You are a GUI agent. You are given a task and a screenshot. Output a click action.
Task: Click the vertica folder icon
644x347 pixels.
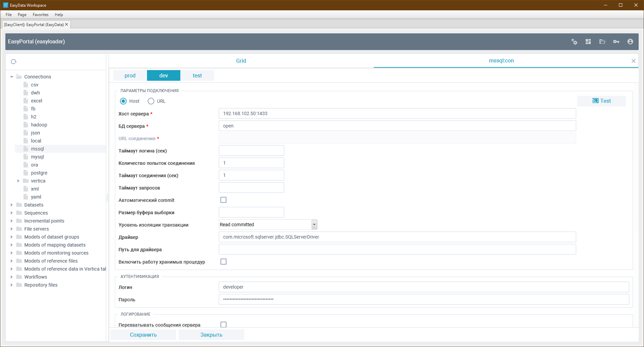(x=26, y=181)
